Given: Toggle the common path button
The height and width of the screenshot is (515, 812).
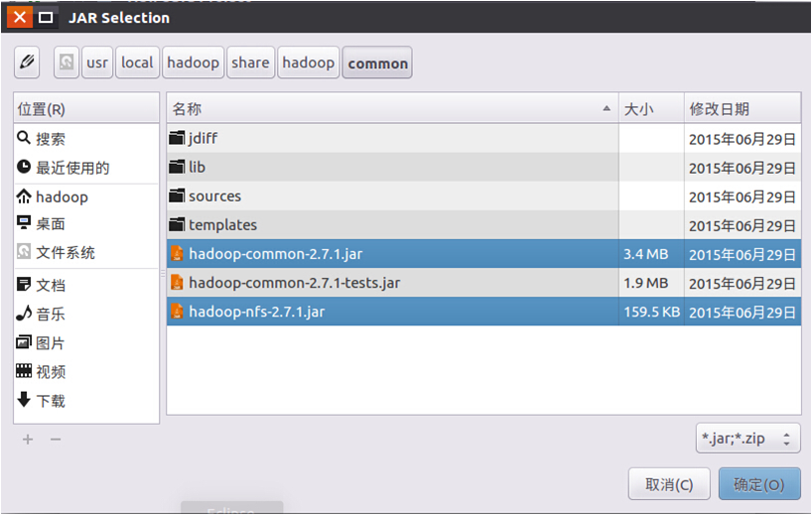Looking at the screenshot, I should click(x=377, y=63).
